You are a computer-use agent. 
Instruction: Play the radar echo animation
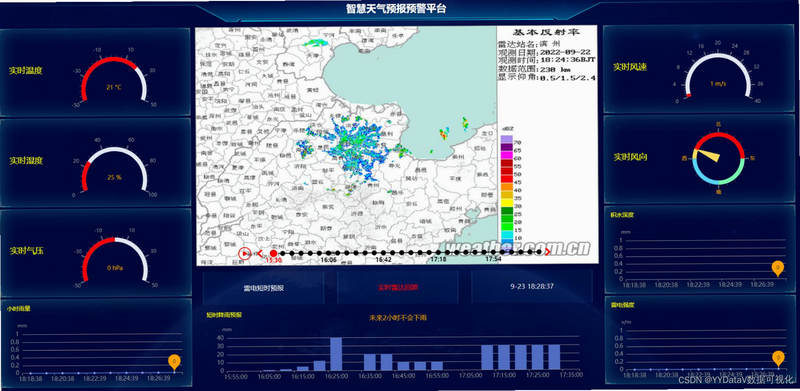pos(244,253)
